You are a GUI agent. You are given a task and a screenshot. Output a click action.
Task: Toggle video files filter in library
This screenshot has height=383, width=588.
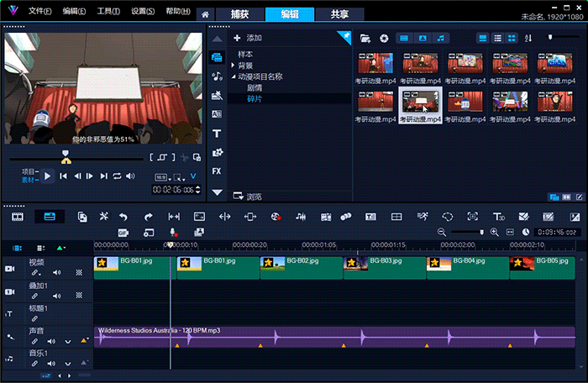tap(404, 38)
